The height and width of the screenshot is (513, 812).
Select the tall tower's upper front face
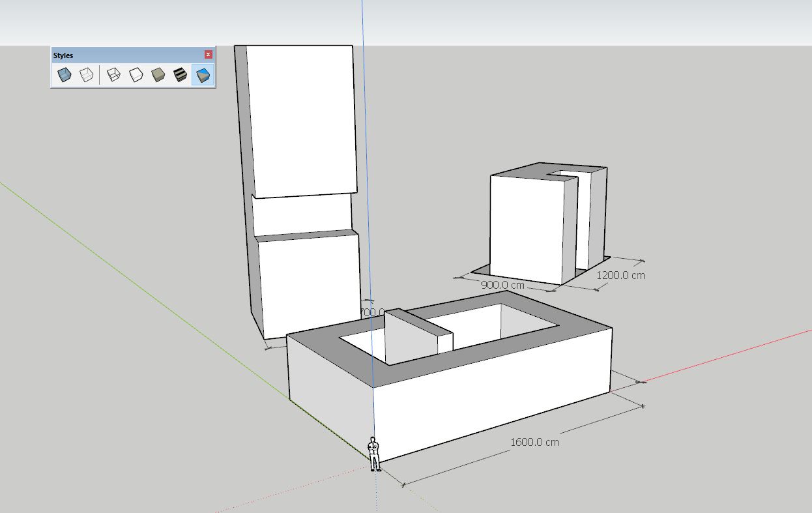pos(301,121)
